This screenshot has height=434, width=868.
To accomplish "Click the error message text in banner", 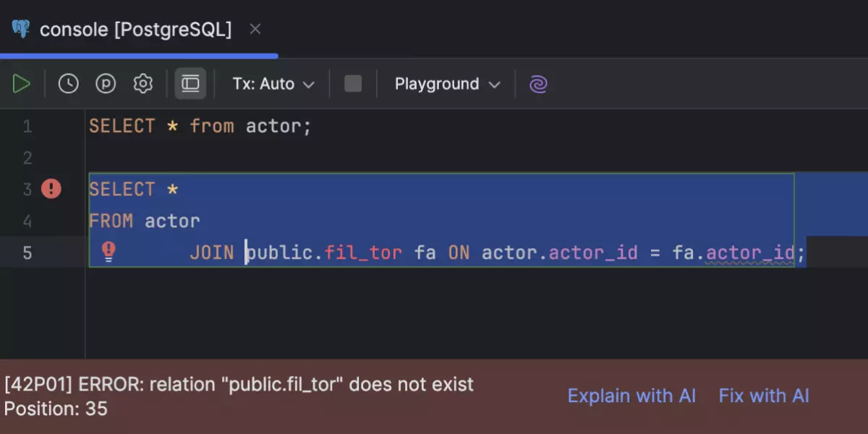I will click(x=239, y=384).
